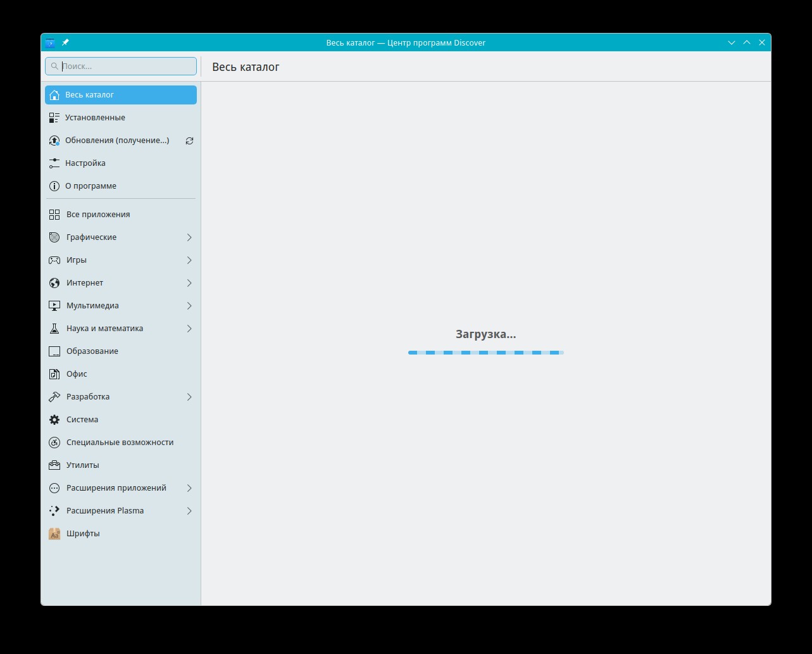Click the Расширения приложений dots icon

click(x=54, y=488)
